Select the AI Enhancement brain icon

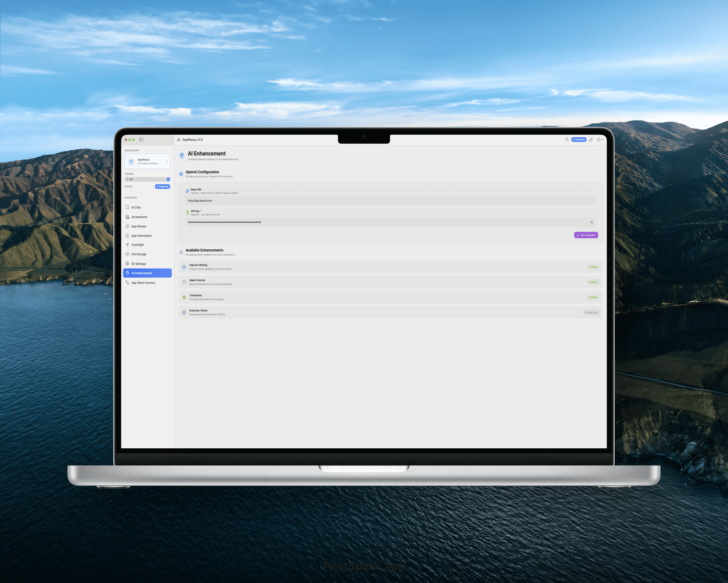click(x=127, y=273)
